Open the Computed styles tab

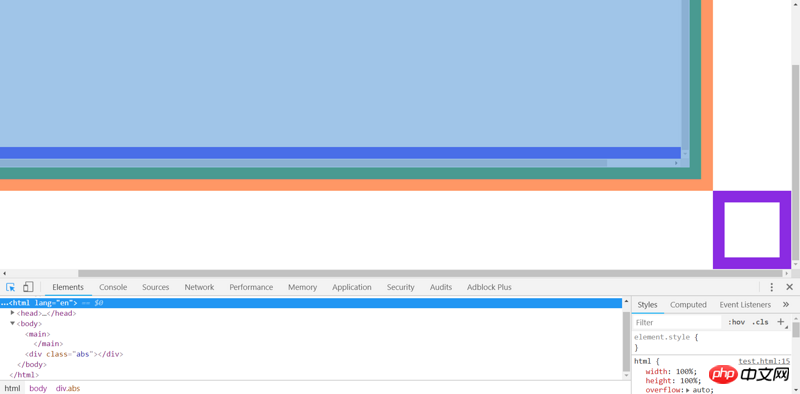click(x=688, y=305)
